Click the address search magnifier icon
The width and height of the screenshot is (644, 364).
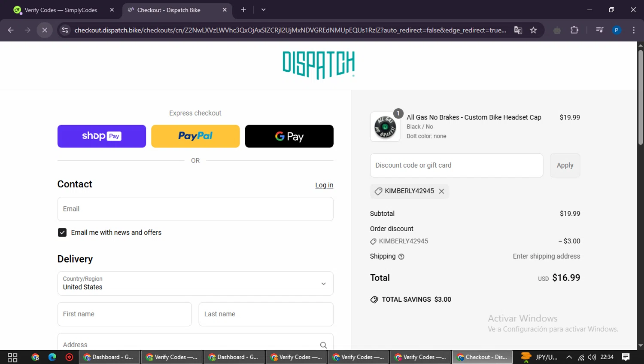coord(323,345)
